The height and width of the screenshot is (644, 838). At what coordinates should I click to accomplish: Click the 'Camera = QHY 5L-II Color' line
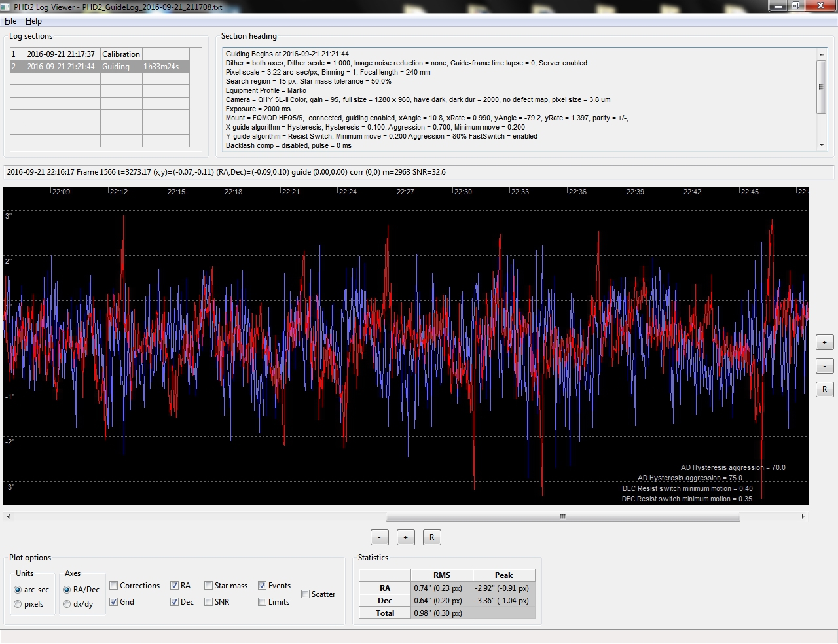[x=418, y=99]
